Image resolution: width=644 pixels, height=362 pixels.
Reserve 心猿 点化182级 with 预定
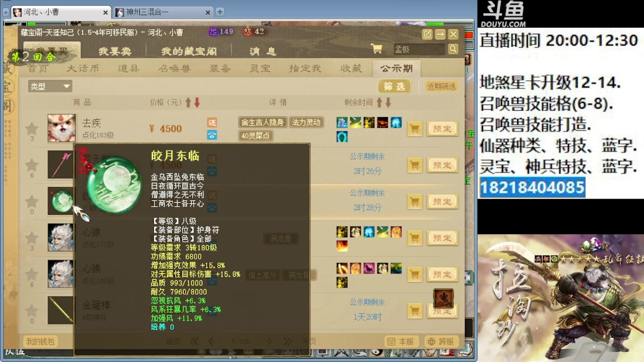[442, 275]
